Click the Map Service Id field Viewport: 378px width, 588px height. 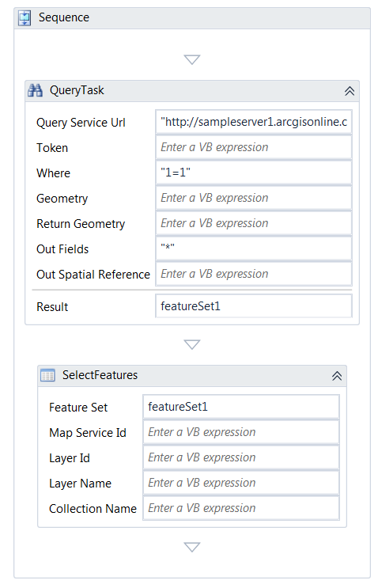pyautogui.click(x=241, y=432)
